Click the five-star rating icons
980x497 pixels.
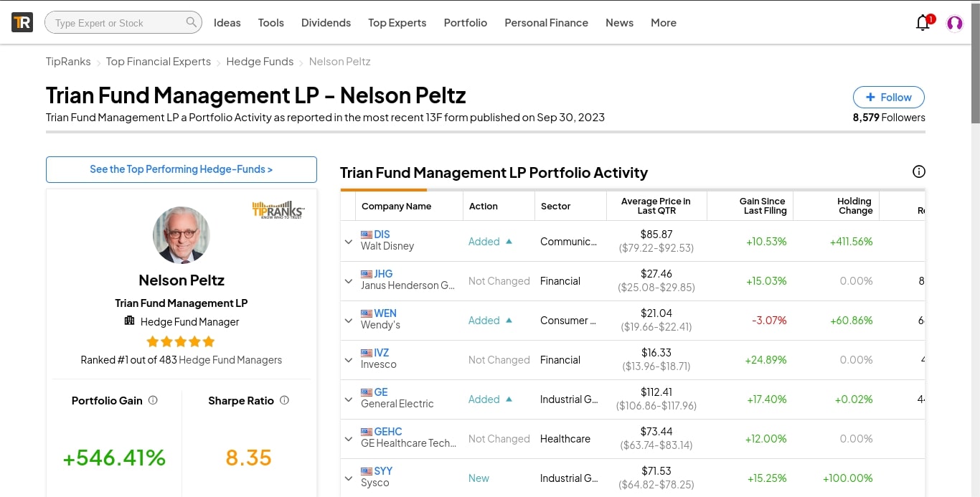pyautogui.click(x=181, y=341)
